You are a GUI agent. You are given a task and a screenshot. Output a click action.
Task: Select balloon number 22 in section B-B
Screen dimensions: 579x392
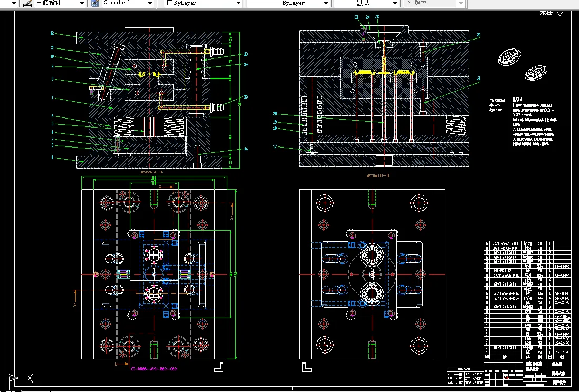479,35
